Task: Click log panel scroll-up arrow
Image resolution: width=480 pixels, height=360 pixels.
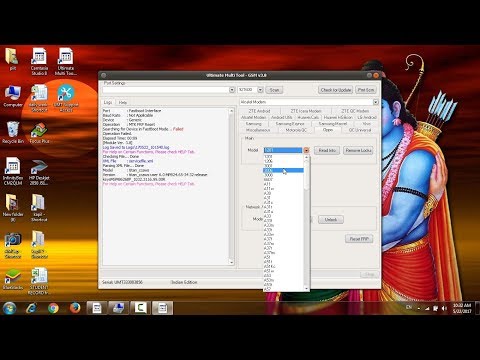Action: point(232,111)
